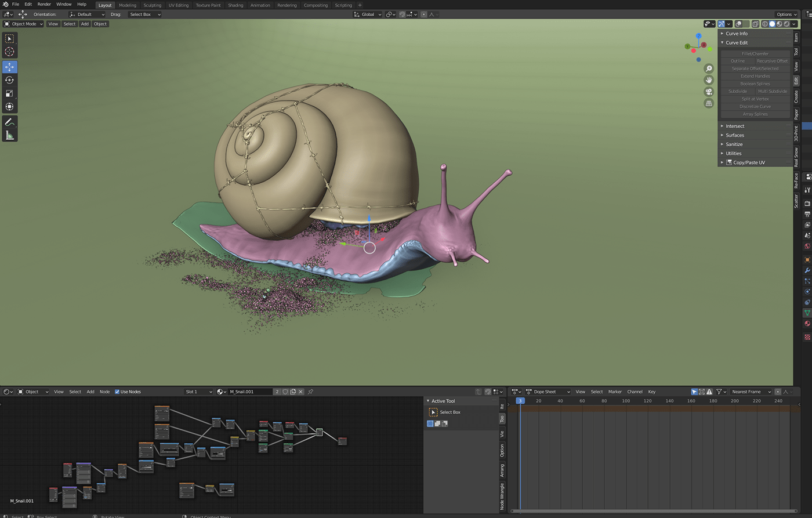
Task: Click the viewport zoom magnifier icon
Action: point(709,68)
